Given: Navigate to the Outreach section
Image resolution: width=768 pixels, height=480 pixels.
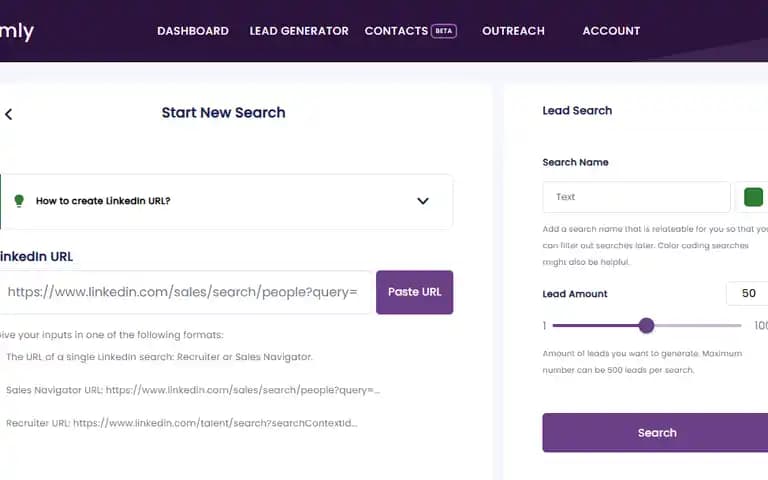Looking at the screenshot, I should click(513, 31).
